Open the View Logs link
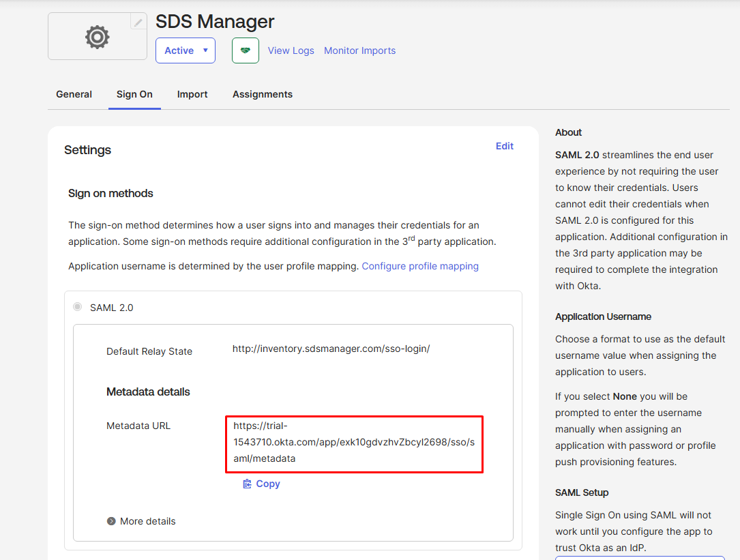 pos(291,50)
